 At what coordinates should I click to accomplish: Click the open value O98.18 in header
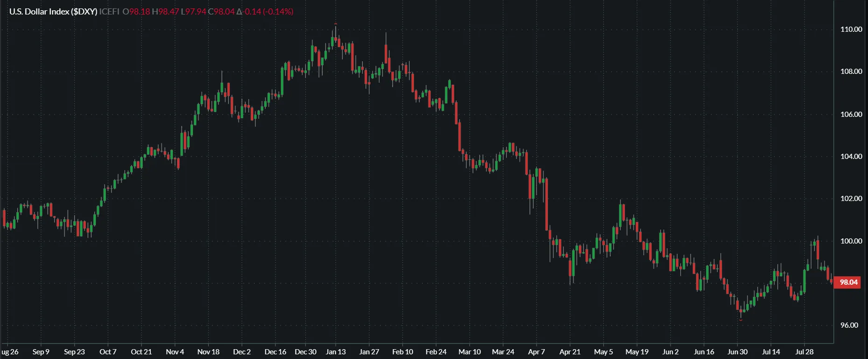click(136, 12)
